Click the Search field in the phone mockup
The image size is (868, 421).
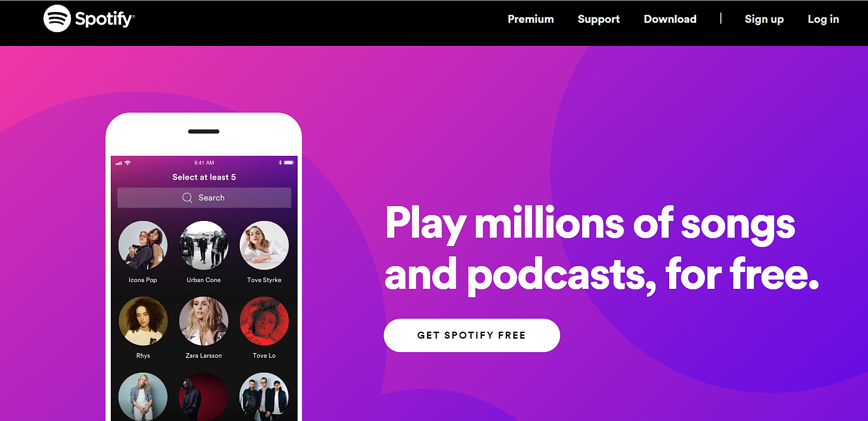point(204,198)
